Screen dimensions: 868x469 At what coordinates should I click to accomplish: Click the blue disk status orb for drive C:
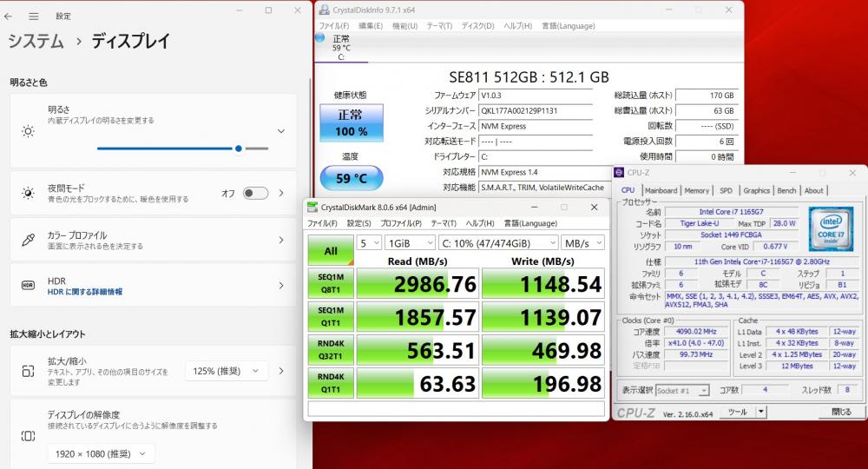click(x=341, y=39)
